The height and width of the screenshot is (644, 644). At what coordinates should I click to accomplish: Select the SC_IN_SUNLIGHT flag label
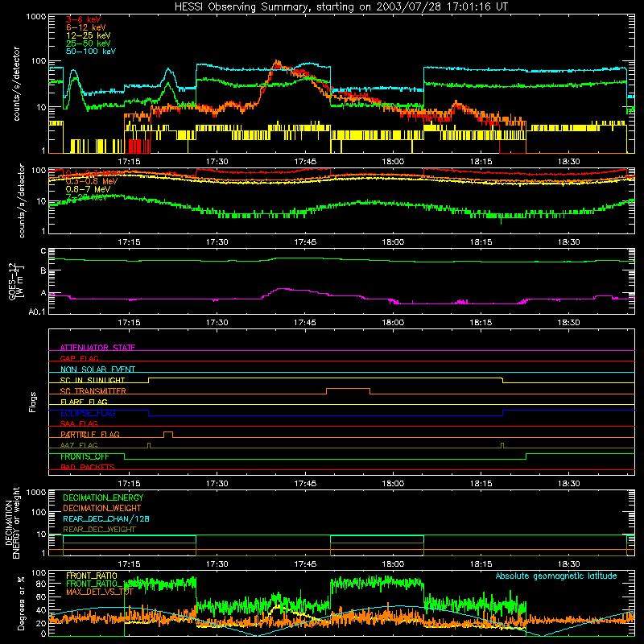pos(93,380)
